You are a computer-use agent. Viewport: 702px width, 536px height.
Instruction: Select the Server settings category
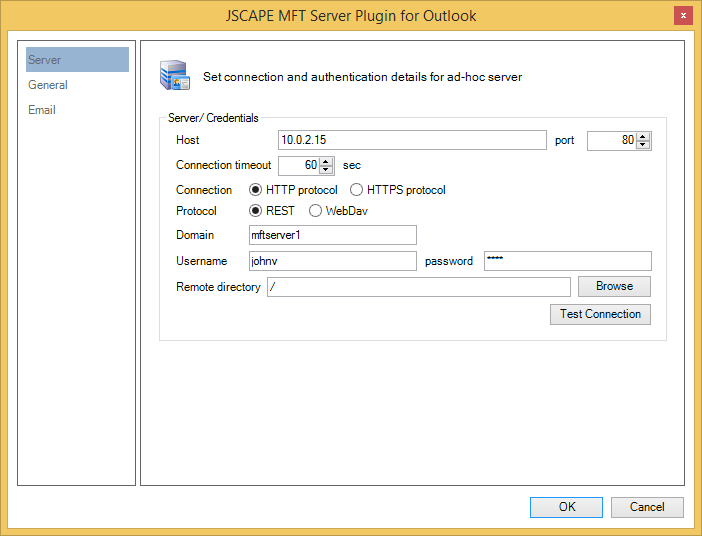(77, 60)
